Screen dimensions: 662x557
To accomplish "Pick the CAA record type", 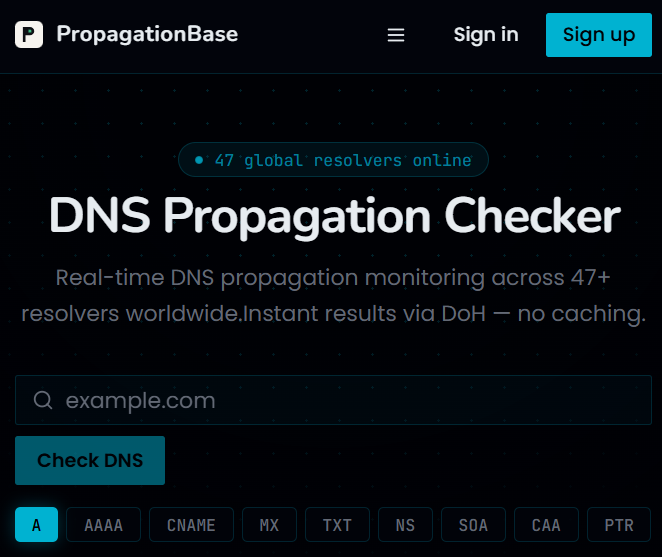I will point(546,524).
